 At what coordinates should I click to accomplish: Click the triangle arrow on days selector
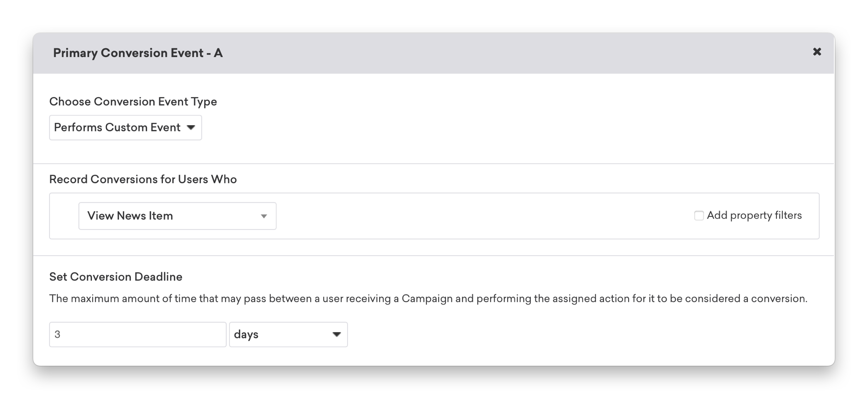pos(337,335)
